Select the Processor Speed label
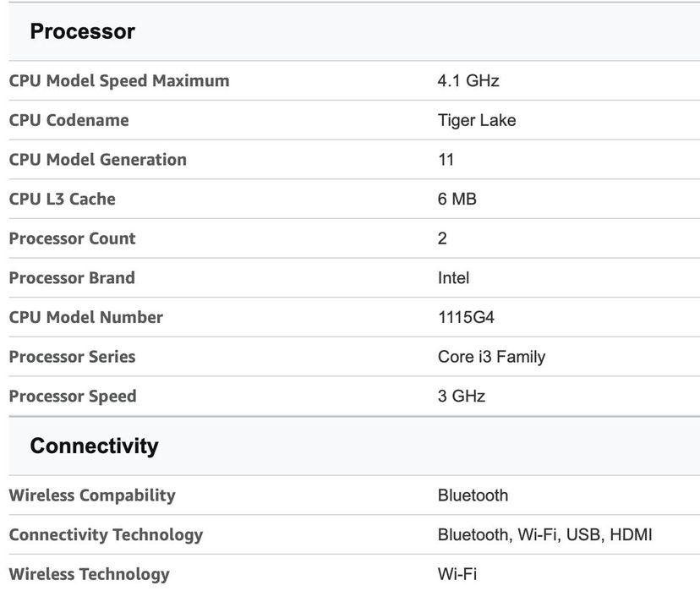 click(x=72, y=396)
